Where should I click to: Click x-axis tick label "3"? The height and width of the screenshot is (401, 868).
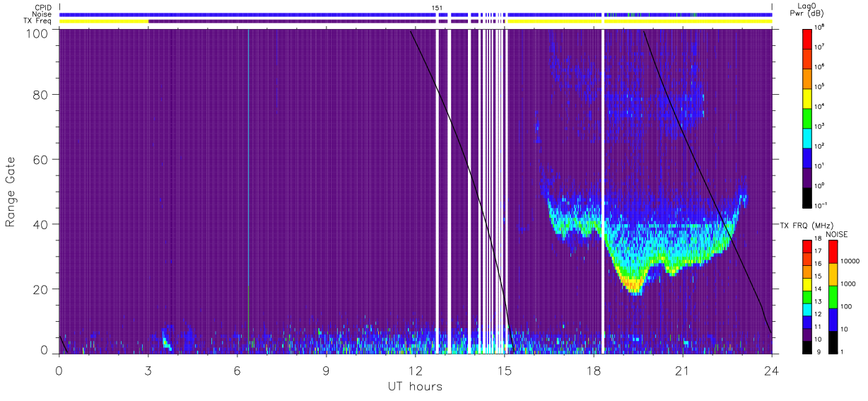coord(148,370)
